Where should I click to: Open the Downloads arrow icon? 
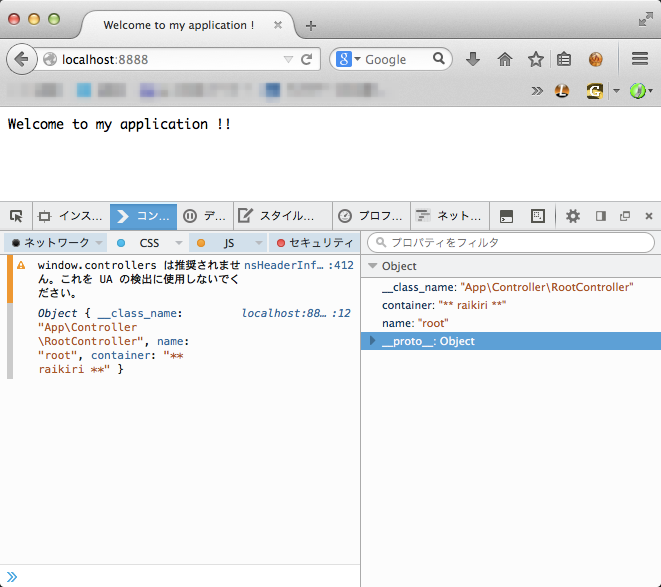click(x=473, y=59)
